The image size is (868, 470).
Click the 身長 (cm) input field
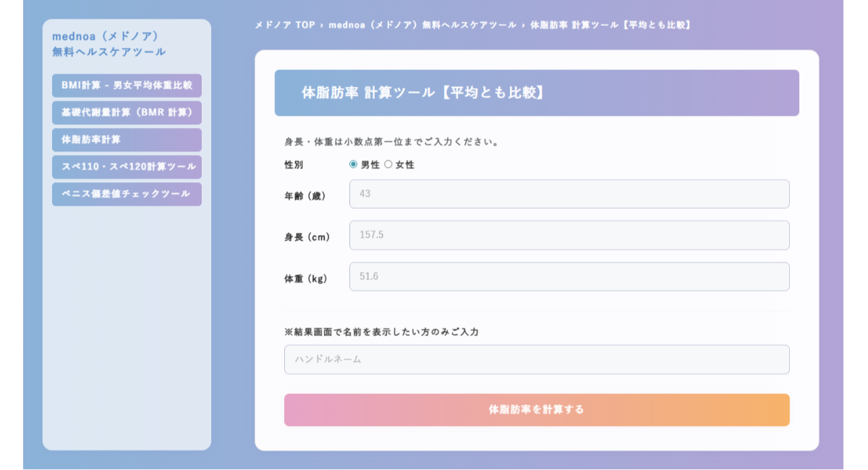(569, 235)
